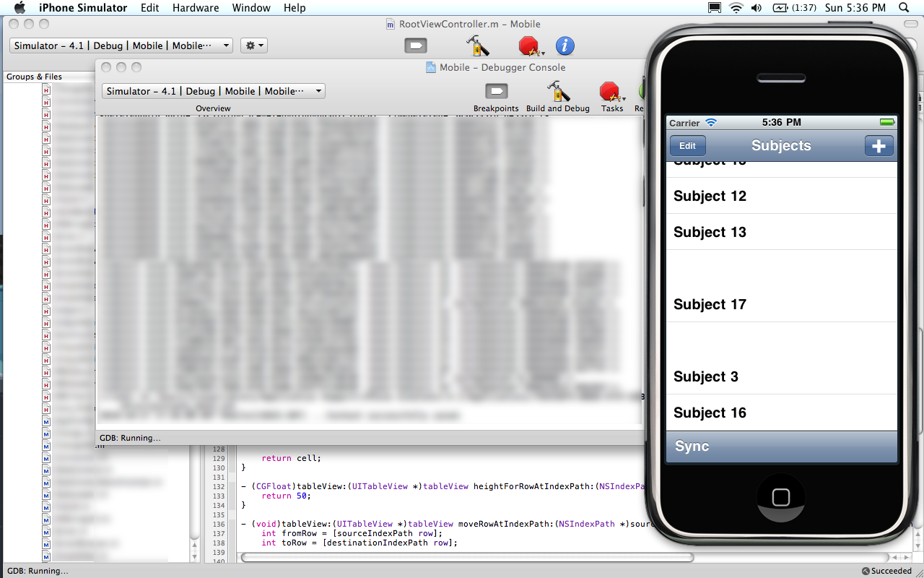Click line number 133 in the gutter
The width and height of the screenshot is (924, 578).
pos(219,496)
